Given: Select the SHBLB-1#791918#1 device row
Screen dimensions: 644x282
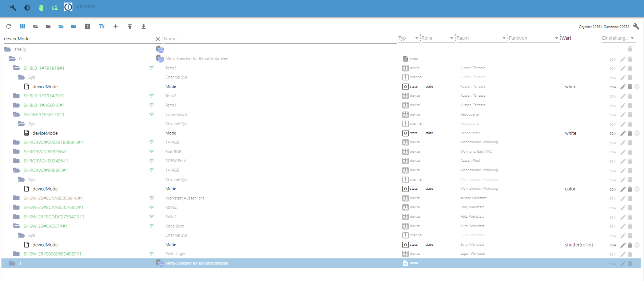Looking at the screenshot, I should (x=321, y=68).
